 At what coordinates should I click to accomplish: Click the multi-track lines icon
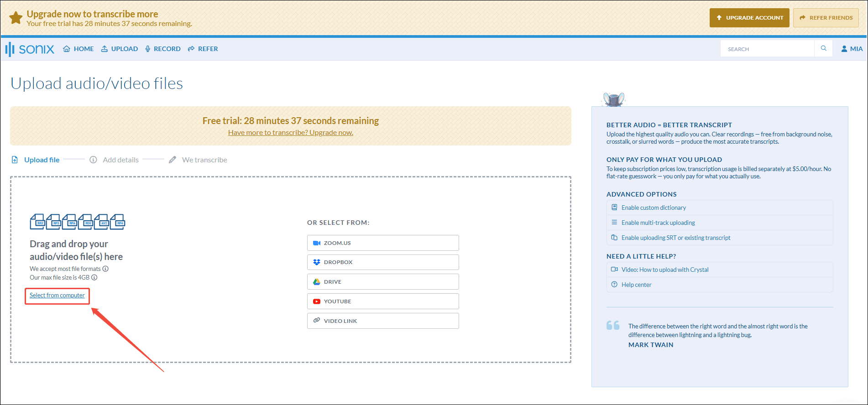tap(614, 222)
